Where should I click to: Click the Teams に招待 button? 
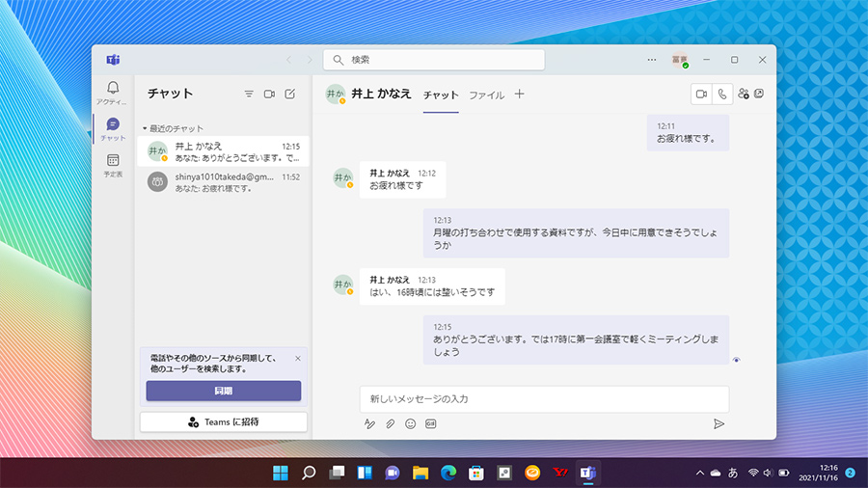223,421
